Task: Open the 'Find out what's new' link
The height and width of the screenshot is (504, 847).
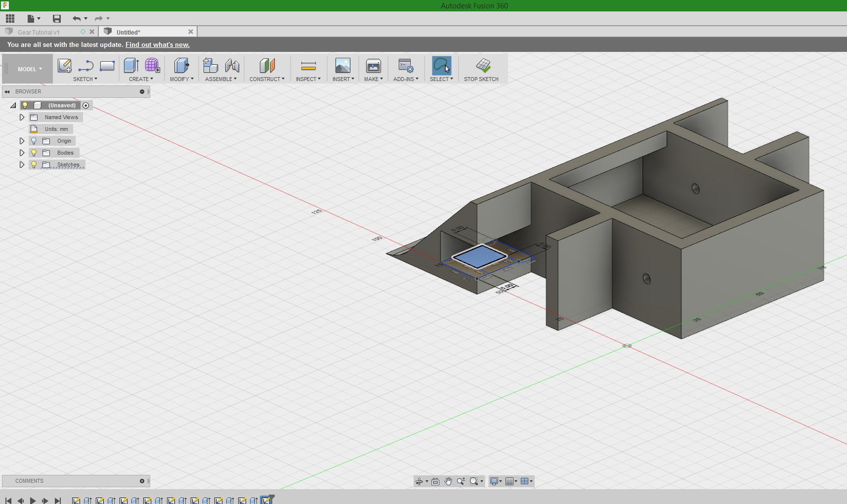Action: point(157,44)
